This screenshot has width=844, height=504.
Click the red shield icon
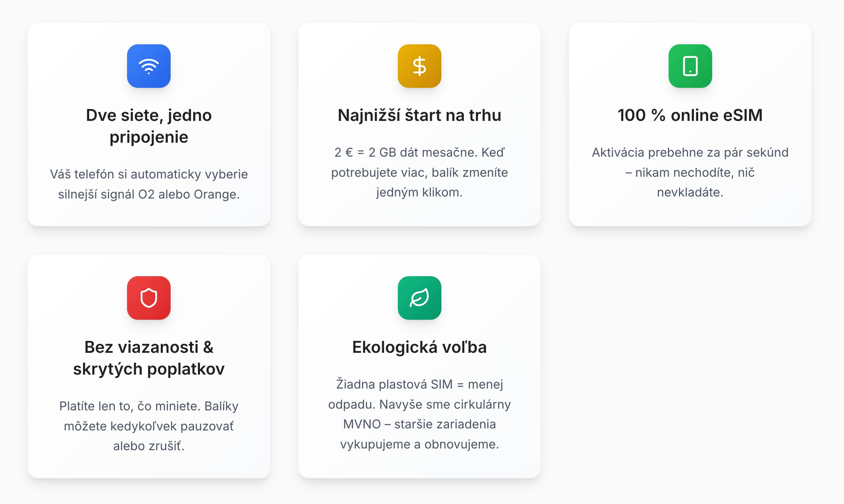pyautogui.click(x=149, y=298)
